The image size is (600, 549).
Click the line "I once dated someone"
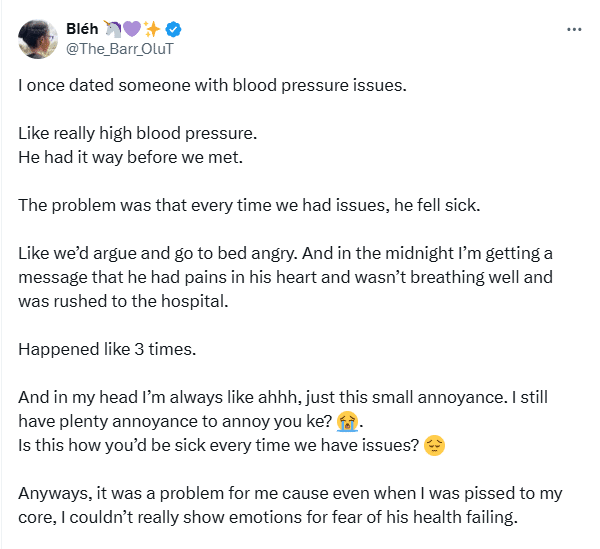[213, 85]
